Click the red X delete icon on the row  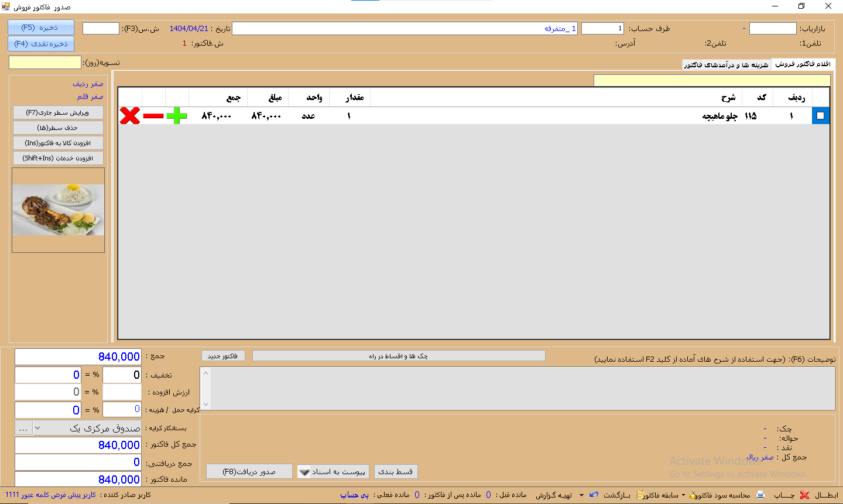130,116
